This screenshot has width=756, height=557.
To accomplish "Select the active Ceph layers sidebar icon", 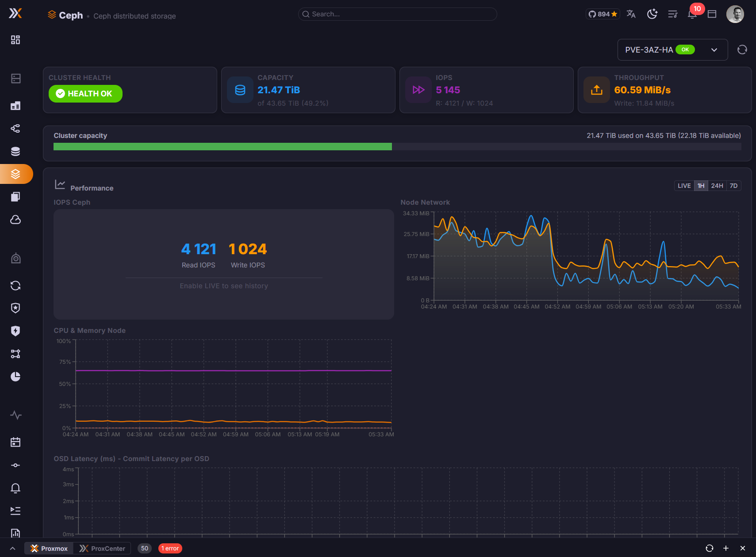I will click(x=15, y=174).
